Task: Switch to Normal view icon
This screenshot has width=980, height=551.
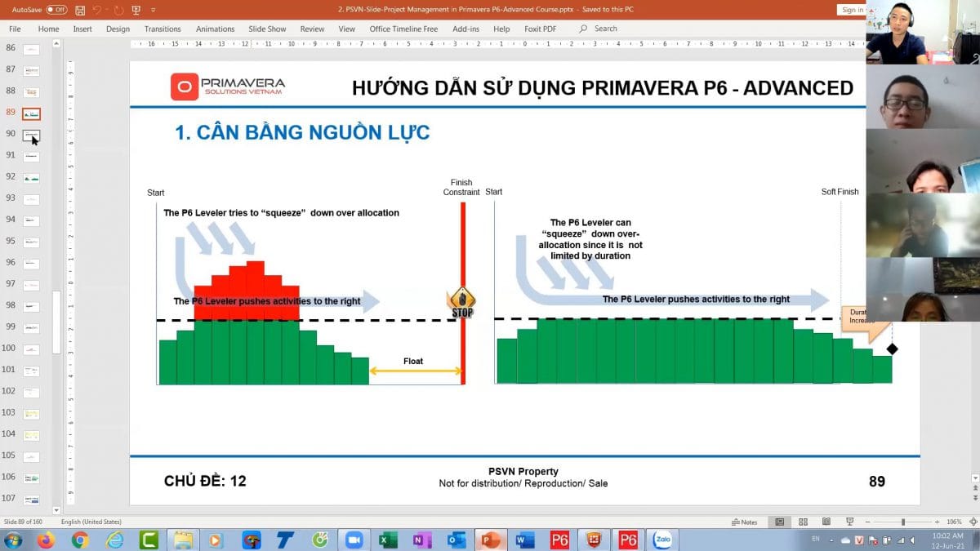Action: (x=780, y=522)
